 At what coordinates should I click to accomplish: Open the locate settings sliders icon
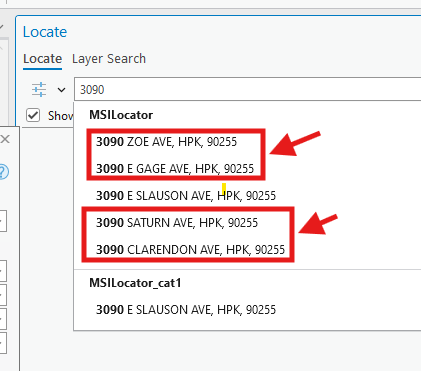click(39, 89)
